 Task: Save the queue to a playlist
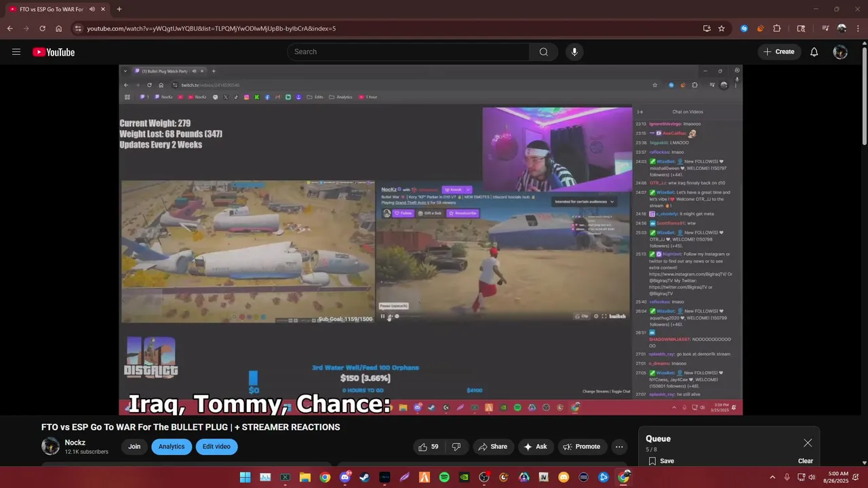coord(660,461)
